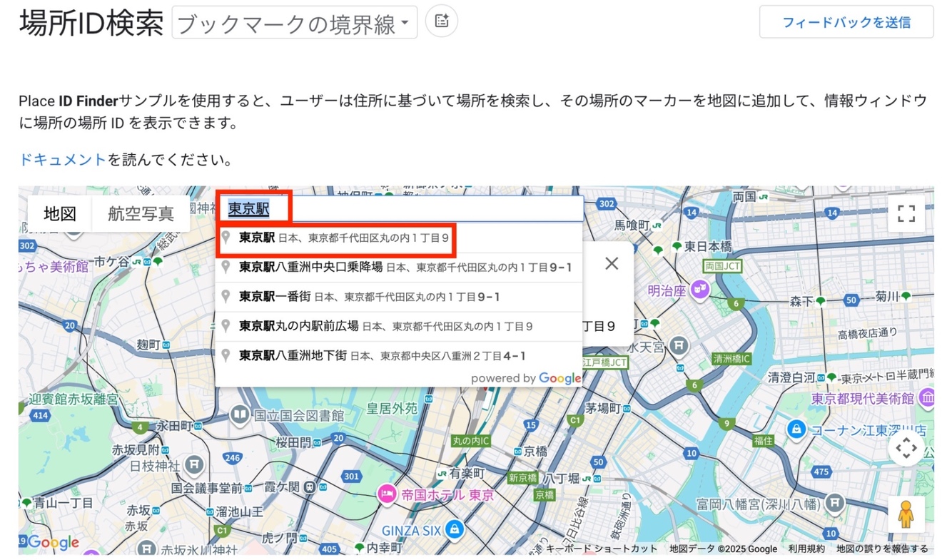
Task: Toggle fullscreen map view
Action: [906, 213]
